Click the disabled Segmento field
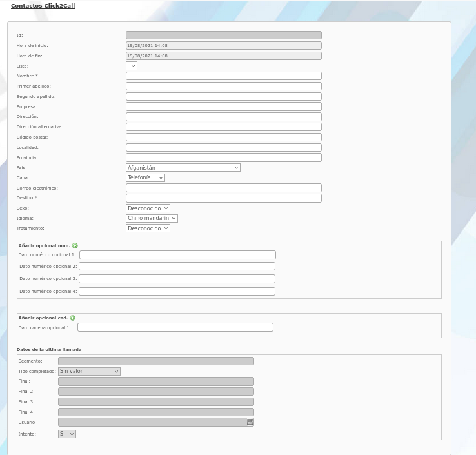This screenshot has height=455, width=476. 156,361
